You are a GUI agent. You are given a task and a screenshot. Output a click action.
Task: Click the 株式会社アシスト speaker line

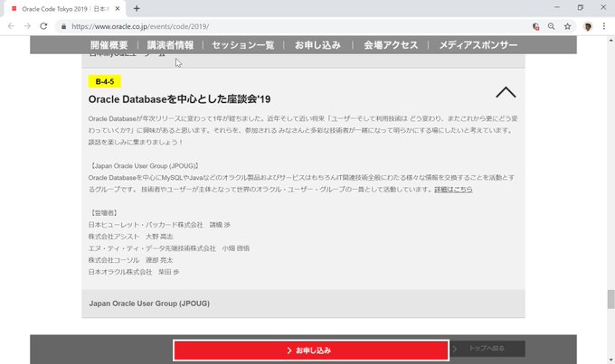point(130,237)
